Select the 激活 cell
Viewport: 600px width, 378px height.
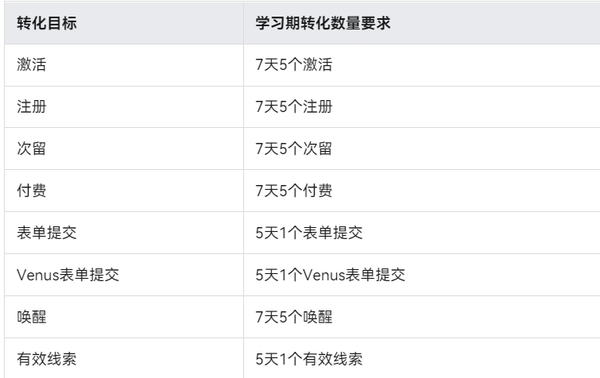(31, 64)
